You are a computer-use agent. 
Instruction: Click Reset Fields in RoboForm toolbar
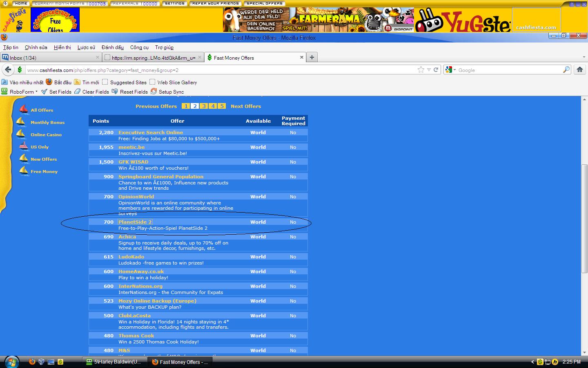tap(129, 92)
